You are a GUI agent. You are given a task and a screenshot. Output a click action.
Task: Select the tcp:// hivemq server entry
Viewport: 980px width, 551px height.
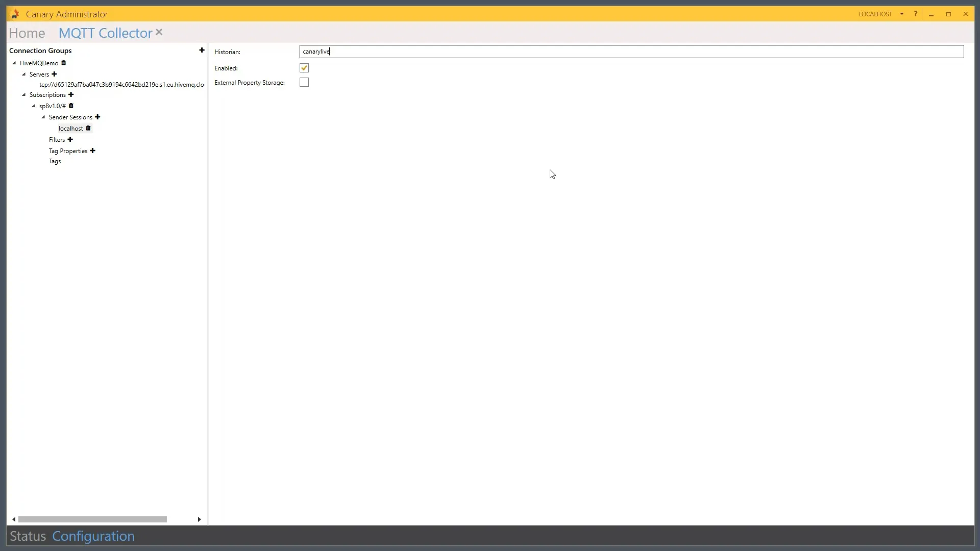pyautogui.click(x=121, y=85)
